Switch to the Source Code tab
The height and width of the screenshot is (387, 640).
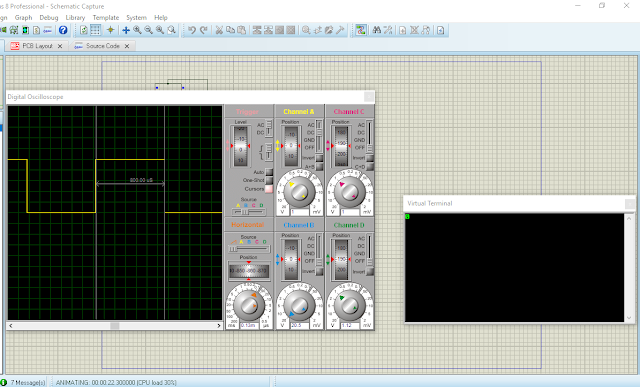pyautogui.click(x=102, y=46)
